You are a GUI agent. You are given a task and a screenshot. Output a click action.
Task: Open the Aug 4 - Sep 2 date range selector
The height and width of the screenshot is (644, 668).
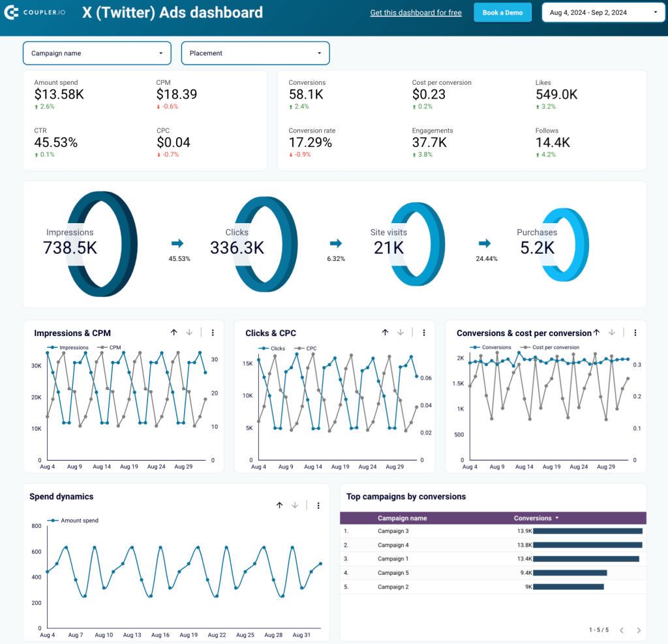pos(602,12)
